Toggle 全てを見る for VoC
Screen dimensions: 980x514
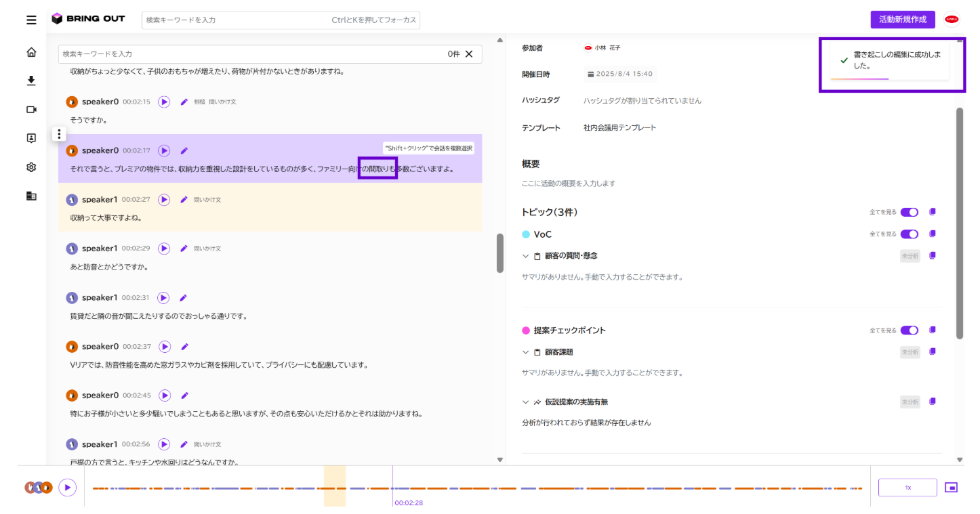tap(910, 234)
